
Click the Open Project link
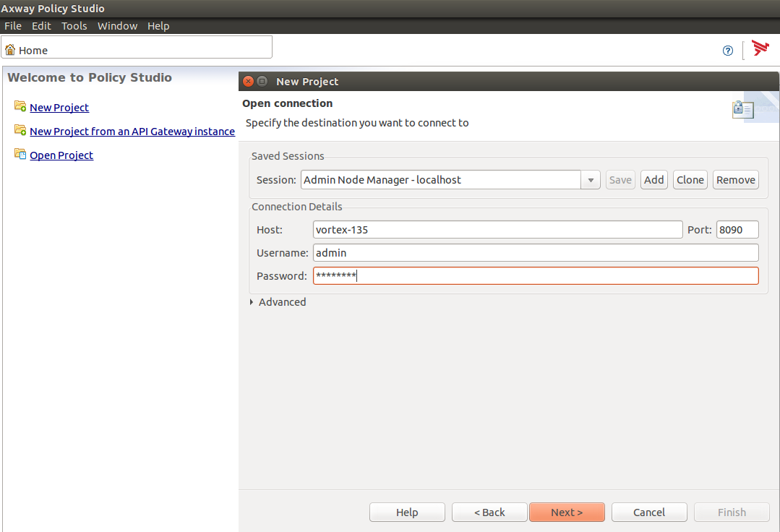[x=61, y=155]
